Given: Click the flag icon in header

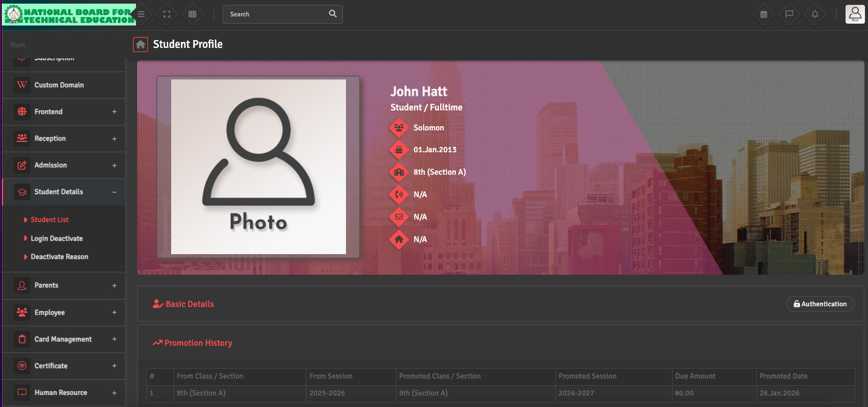Looking at the screenshot, I should pos(789,14).
